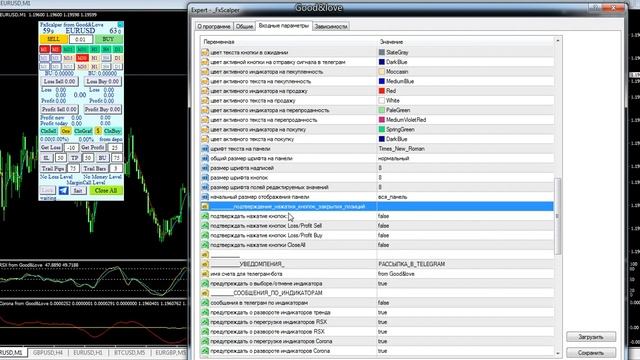Click the icon beside 'подтверждать нажатие кнопок Loss/Profit Buy'

coord(205,236)
